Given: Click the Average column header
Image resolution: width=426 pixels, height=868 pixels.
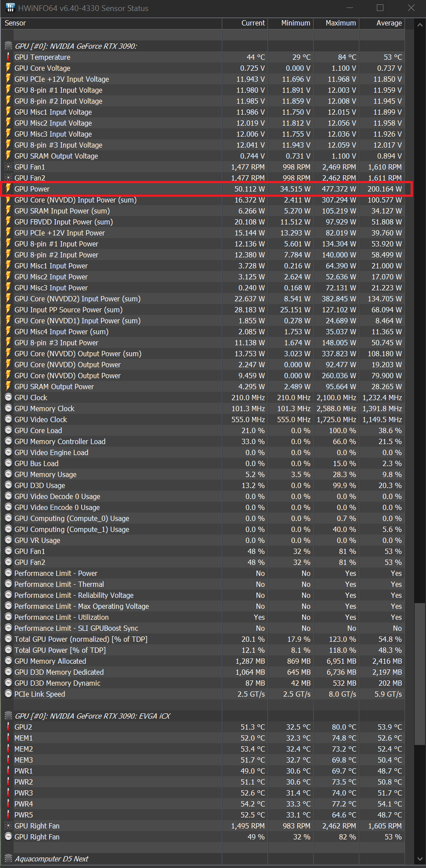Looking at the screenshot, I should point(382,23).
